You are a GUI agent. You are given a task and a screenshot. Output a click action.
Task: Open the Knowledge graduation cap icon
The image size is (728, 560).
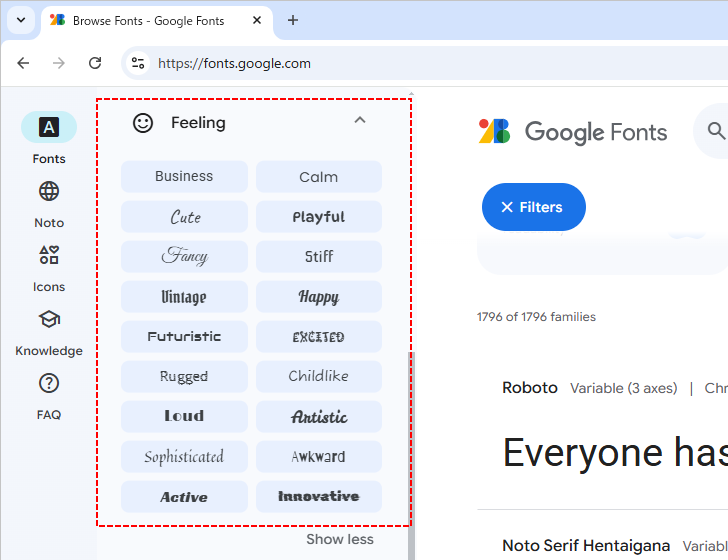click(x=48, y=320)
